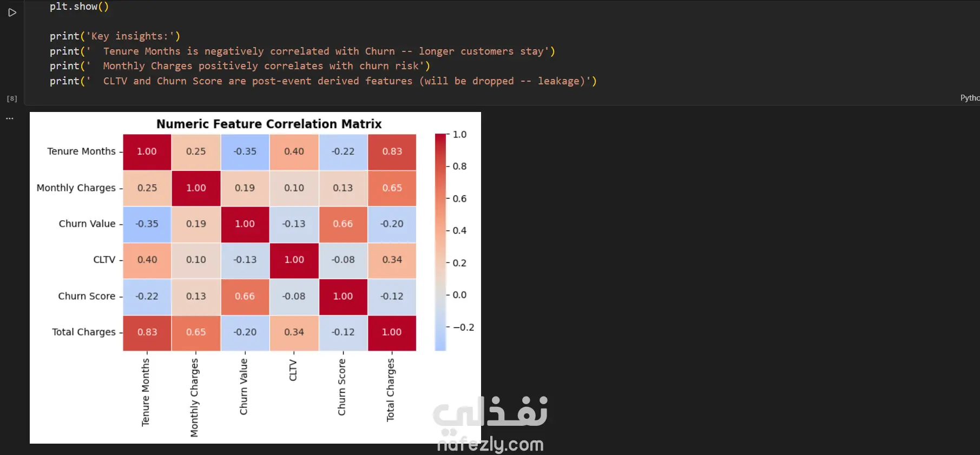Click the Total Charges vs Monthly Charges 0.65 cell

[196, 332]
